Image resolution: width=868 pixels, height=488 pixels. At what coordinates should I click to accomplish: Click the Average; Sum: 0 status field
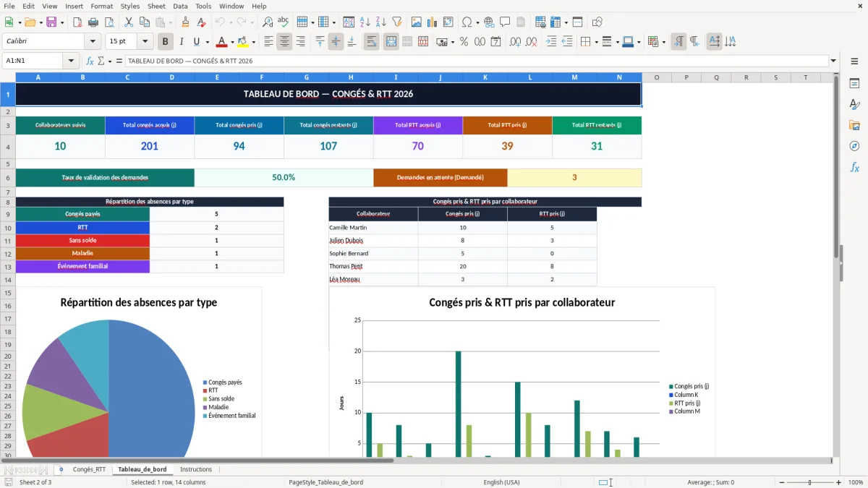point(710,482)
